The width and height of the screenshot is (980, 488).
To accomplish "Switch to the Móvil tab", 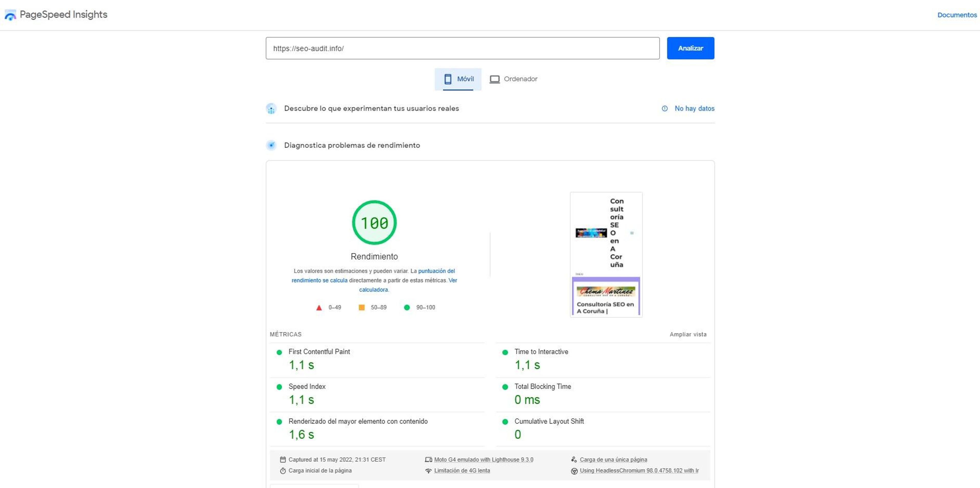I will [458, 79].
